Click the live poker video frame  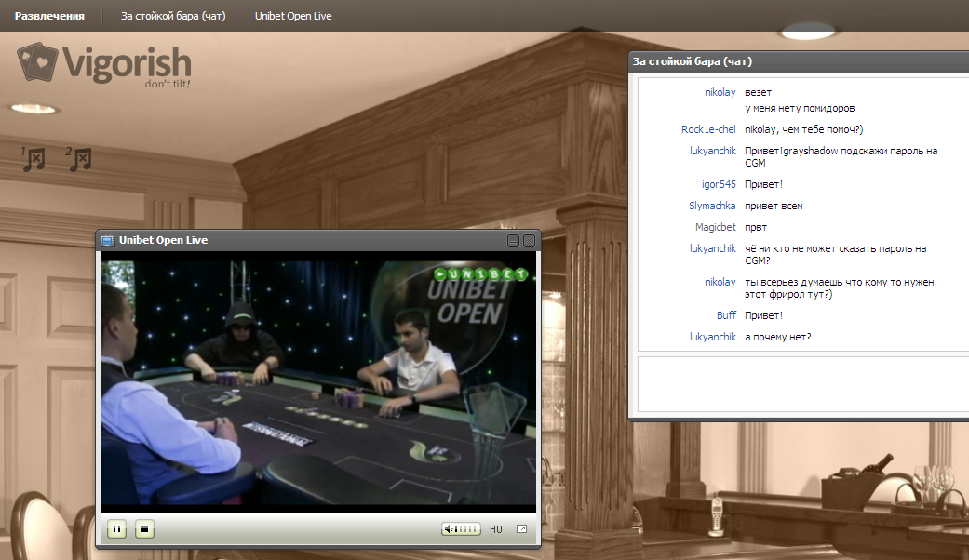pos(317,381)
